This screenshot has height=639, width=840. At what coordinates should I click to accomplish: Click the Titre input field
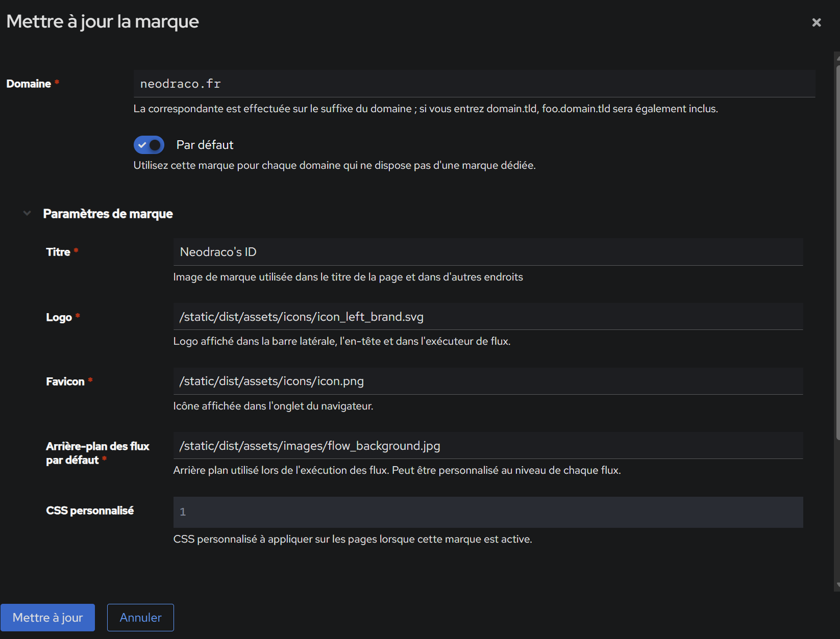pos(487,252)
